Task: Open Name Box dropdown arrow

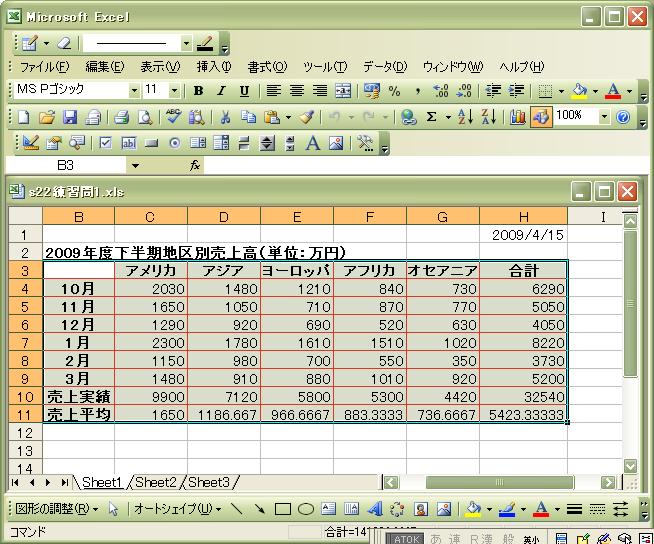Action: [135, 166]
